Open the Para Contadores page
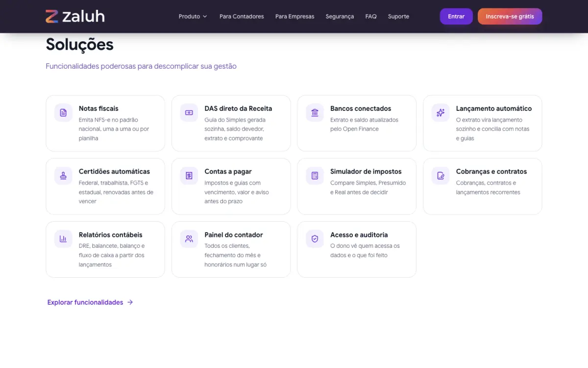The width and height of the screenshot is (588, 368). (x=242, y=16)
